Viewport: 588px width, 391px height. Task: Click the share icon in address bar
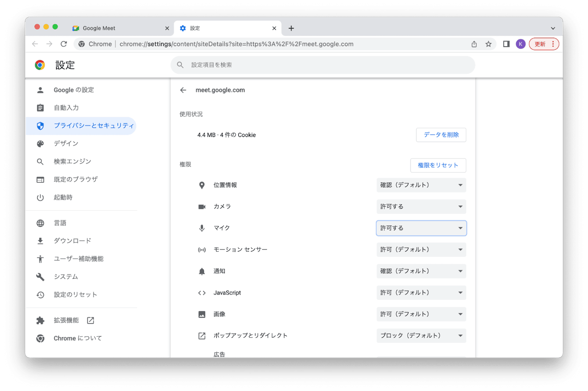[x=474, y=44]
